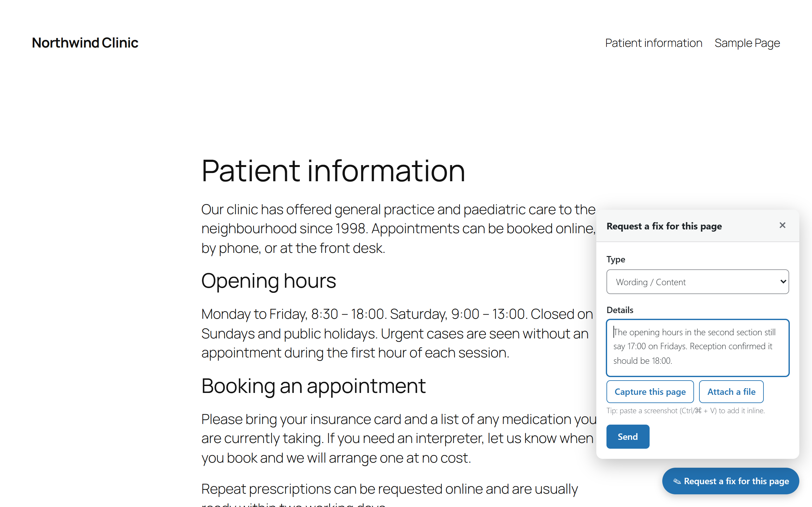Click the Details field label

620,310
